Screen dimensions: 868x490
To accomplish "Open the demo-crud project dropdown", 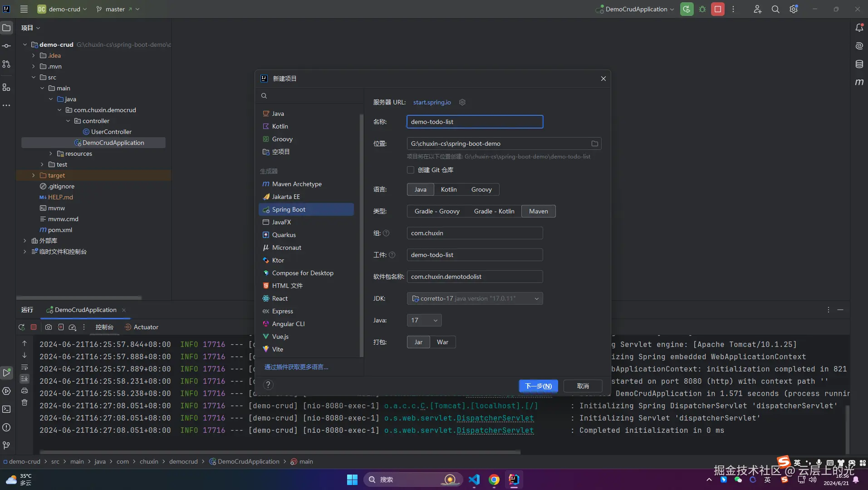I will (62, 9).
